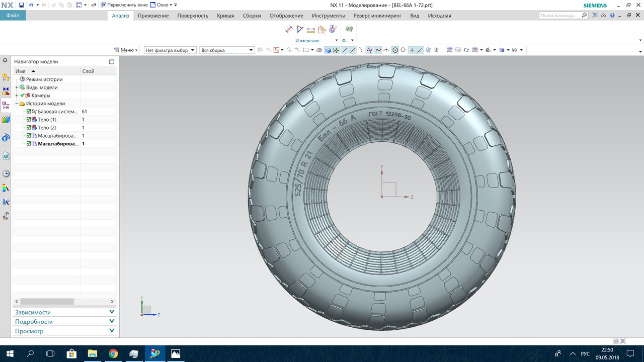Switch to the Сборки ribbon tab
Viewport: 644px width, 362px height.
coord(252,16)
